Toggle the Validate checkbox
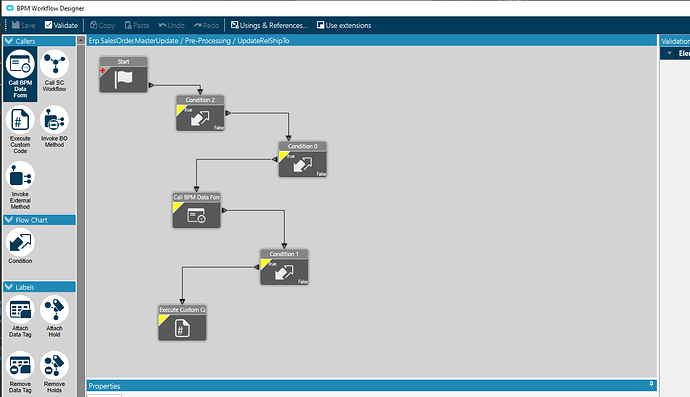Screen dimensions: 690x397 [x=48, y=25]
